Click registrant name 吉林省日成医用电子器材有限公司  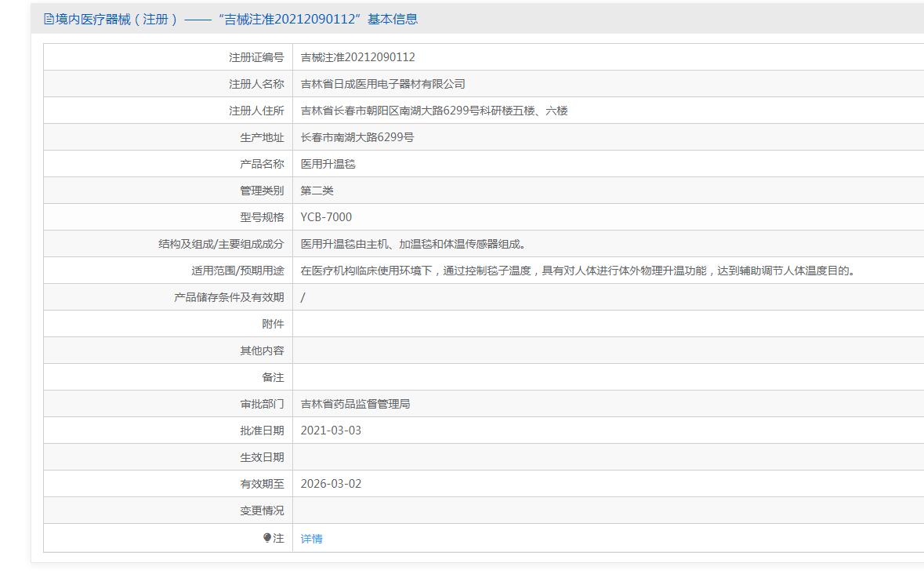(x=382, y=84)
